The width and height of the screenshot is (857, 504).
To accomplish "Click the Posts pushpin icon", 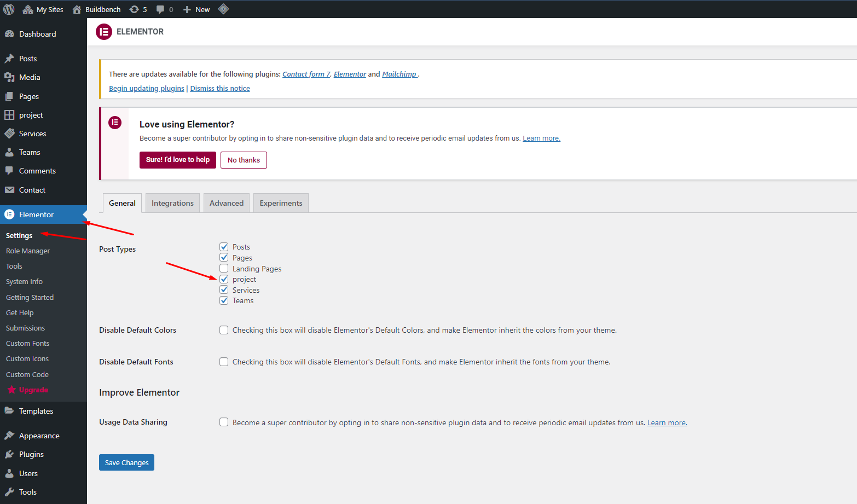I will 9,59.
